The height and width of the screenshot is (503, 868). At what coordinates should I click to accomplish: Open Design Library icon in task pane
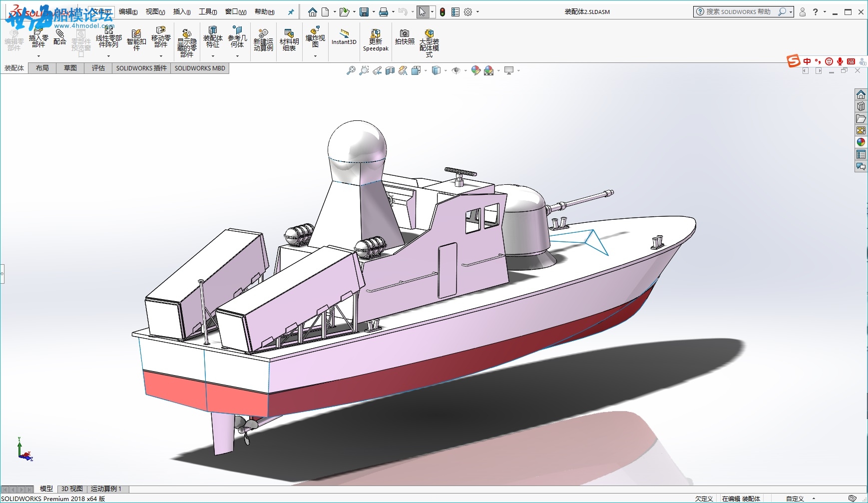[861, 106]
